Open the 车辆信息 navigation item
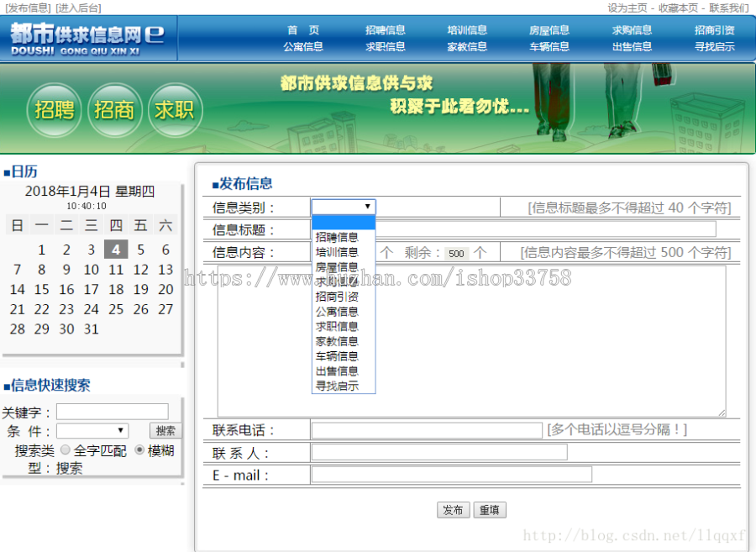The image size is (756, 552). (549, 46)
